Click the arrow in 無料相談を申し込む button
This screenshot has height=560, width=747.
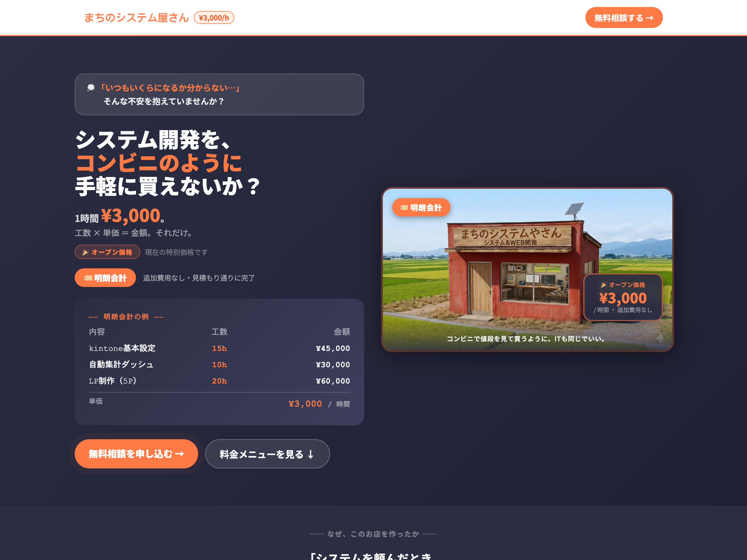[x=180, y=454]
